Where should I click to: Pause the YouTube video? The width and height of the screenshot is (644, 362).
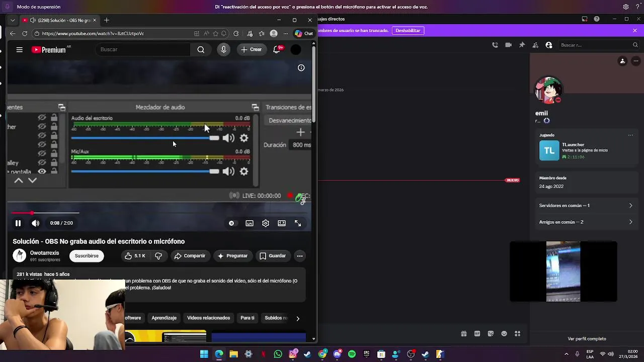(x=18, y=223)
